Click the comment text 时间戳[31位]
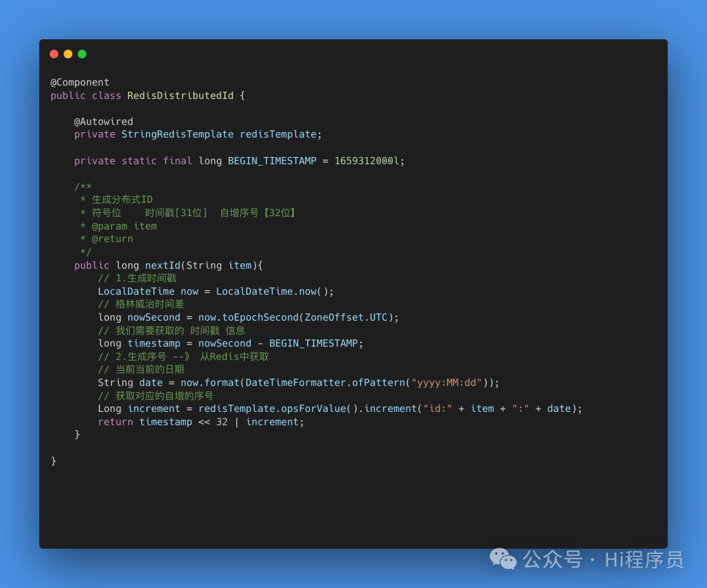 pyautogui.click(x=176, y=213)
